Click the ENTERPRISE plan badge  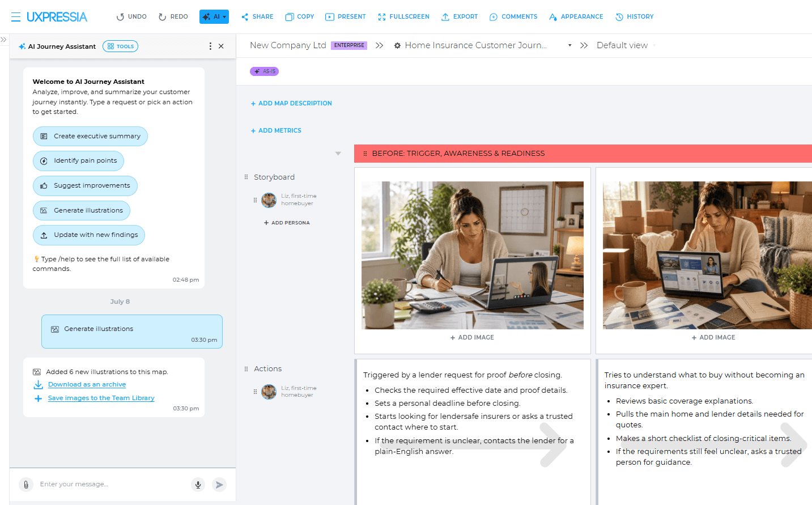pos(349,45)
